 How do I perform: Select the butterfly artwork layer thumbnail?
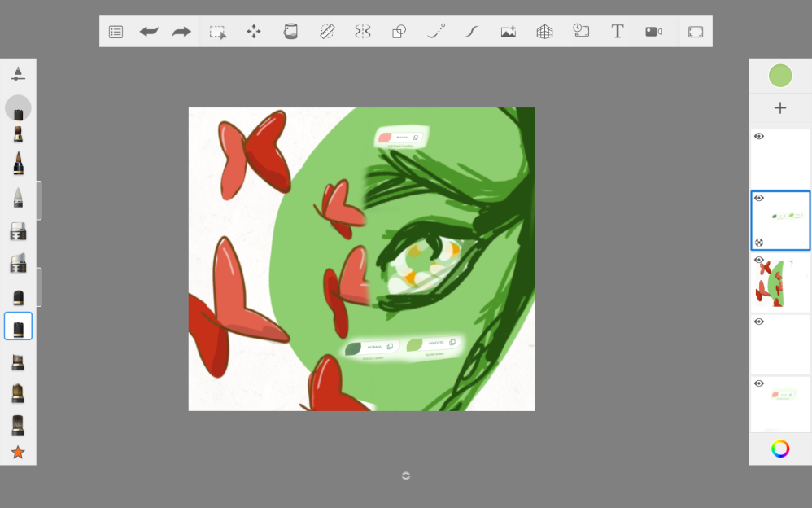click(780, 283)
